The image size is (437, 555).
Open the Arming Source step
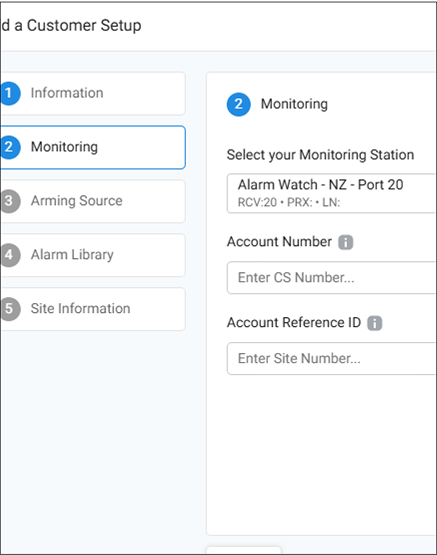(x=93, y=201)
